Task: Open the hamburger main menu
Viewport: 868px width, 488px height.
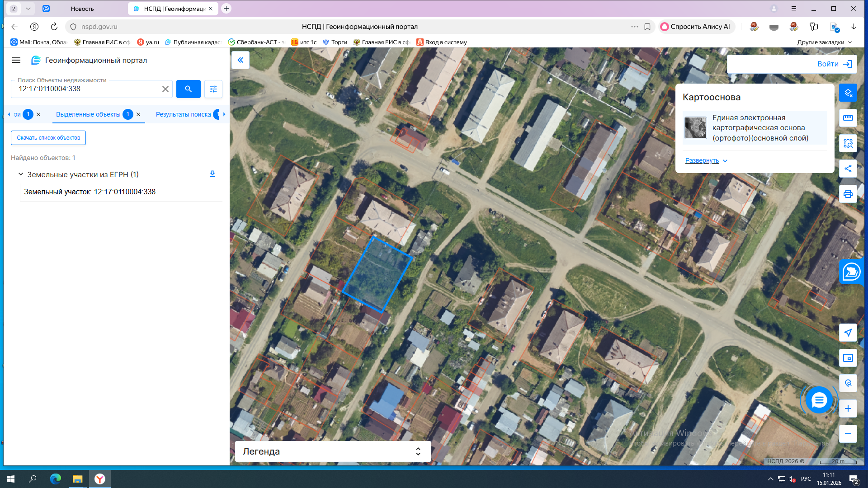Action: [x=16, y=60]
